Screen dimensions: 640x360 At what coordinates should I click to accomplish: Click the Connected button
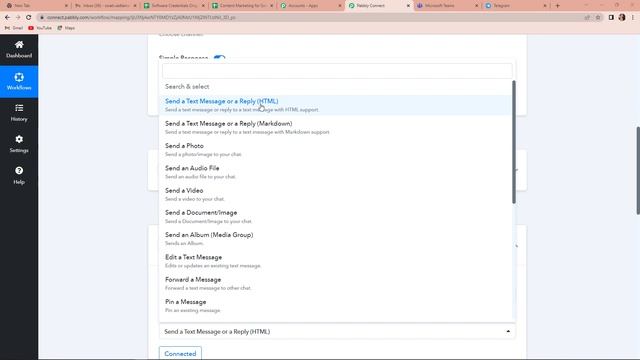[x=180, y=353]
